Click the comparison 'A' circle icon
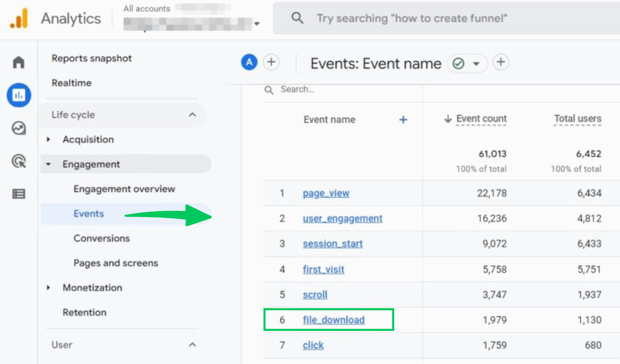Image resolution: width=620 pixels, height=364 pixels. 249,62
